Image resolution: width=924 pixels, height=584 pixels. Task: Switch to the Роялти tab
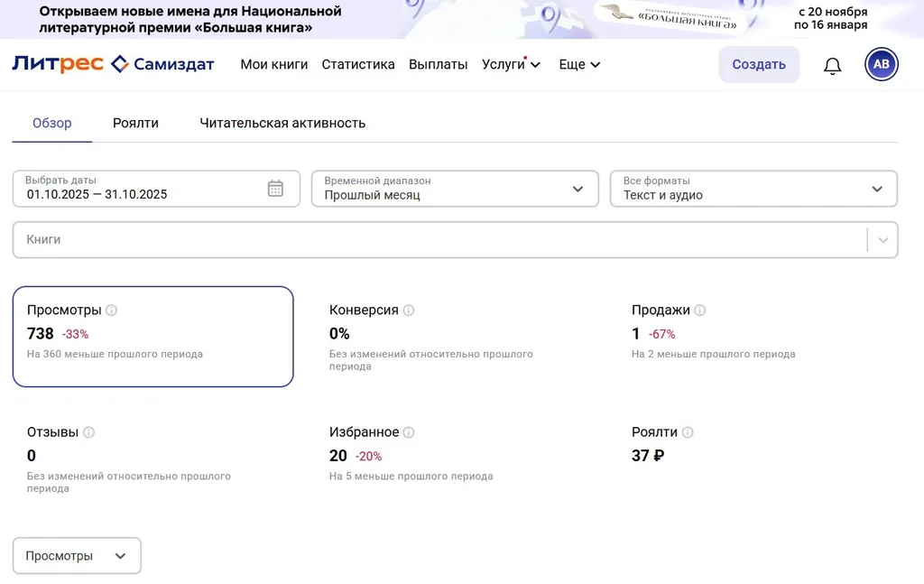[x=135, y=123]
